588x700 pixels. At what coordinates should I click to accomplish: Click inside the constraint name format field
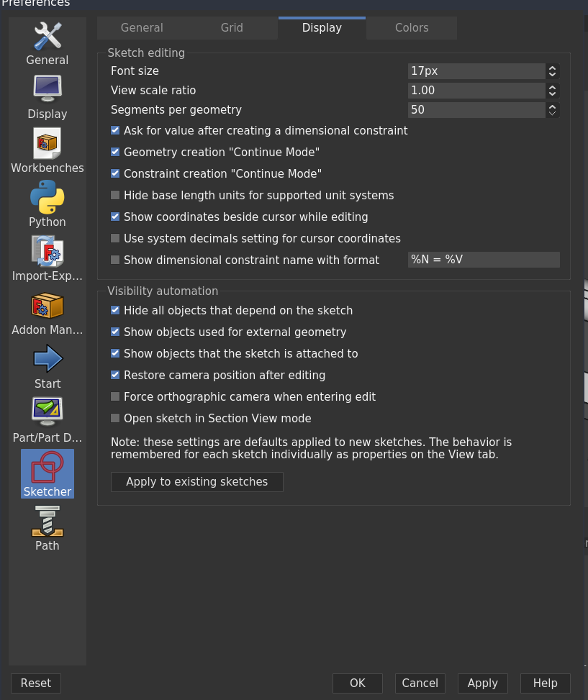pyautogui.click(x=484, y=260)
